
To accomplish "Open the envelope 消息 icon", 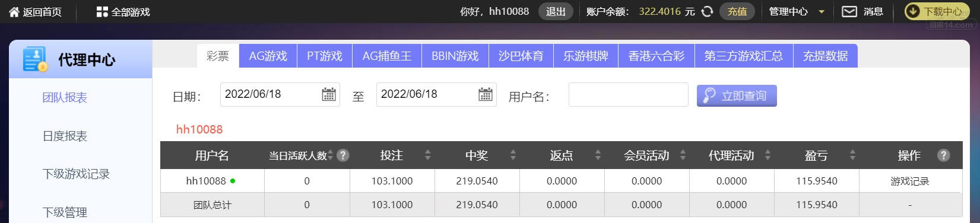I will point(849,11).
